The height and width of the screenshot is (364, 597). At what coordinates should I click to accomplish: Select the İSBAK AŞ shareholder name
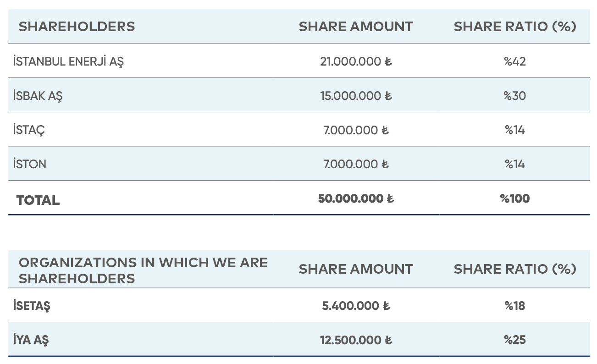(x=38, y=96)
